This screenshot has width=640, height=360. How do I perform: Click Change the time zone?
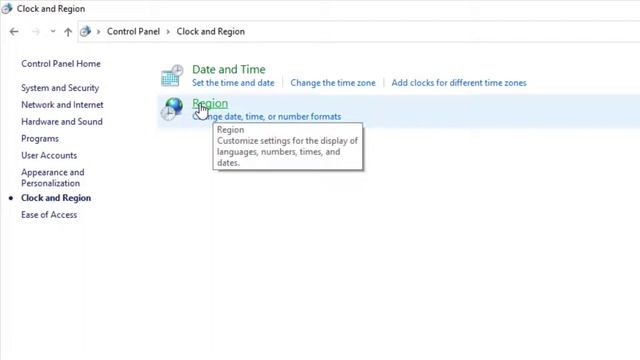[333, 82]
